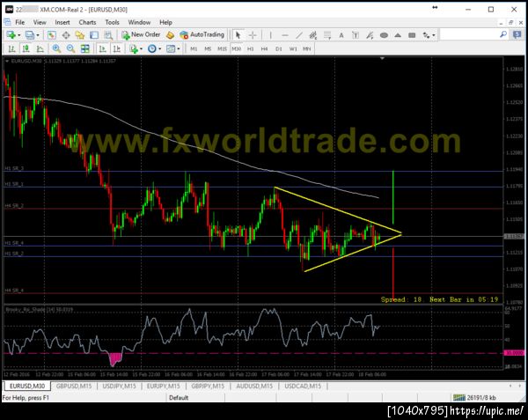
Task: Select the M15 timeframe
Action: click(x=222, y=49)
